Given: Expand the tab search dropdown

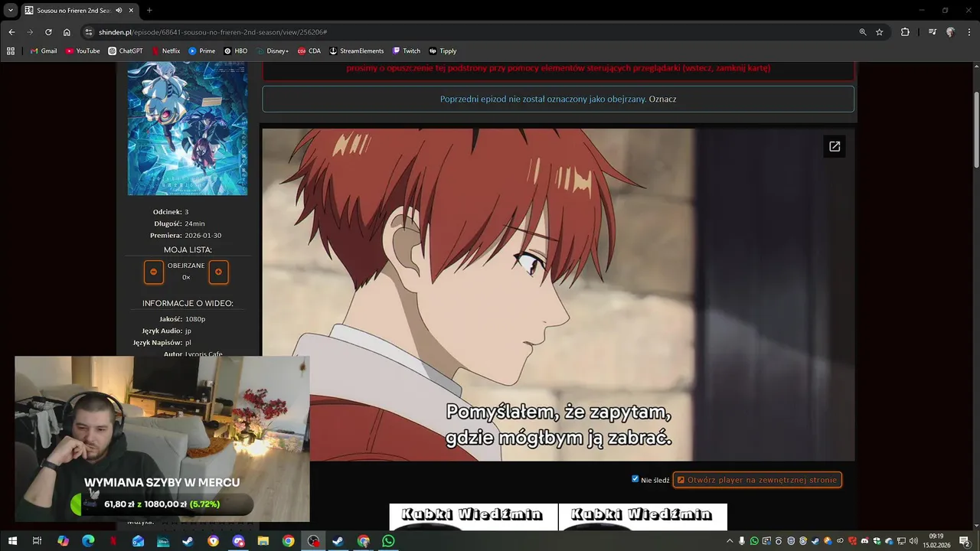Looking at the screenshot, I should click(11, 11).
